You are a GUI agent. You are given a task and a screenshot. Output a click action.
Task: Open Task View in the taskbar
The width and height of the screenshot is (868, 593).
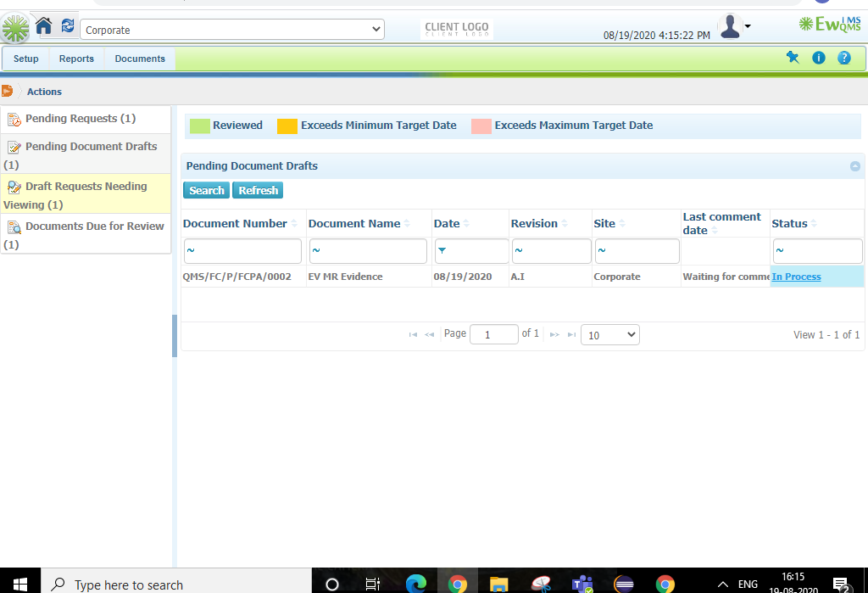pos(373,585)
